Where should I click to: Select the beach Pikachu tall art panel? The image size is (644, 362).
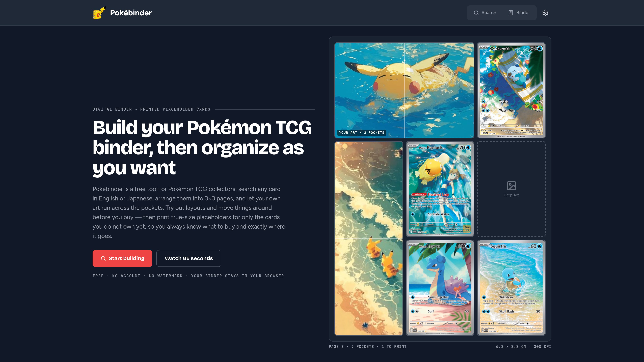click(x=369, y=238)
